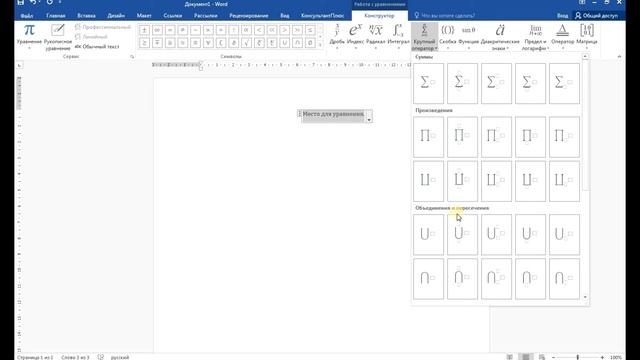Click the zoom slider handle

click(578, 357)
